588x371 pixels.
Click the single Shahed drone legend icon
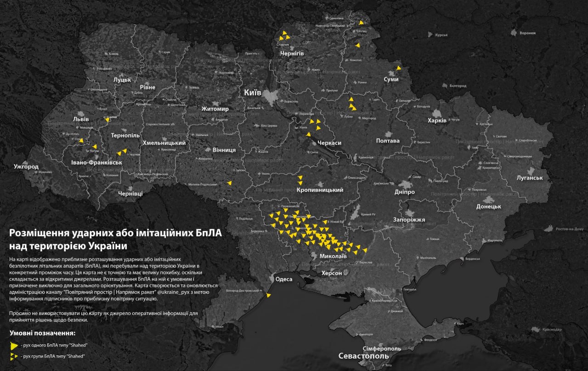pos(14,345)
